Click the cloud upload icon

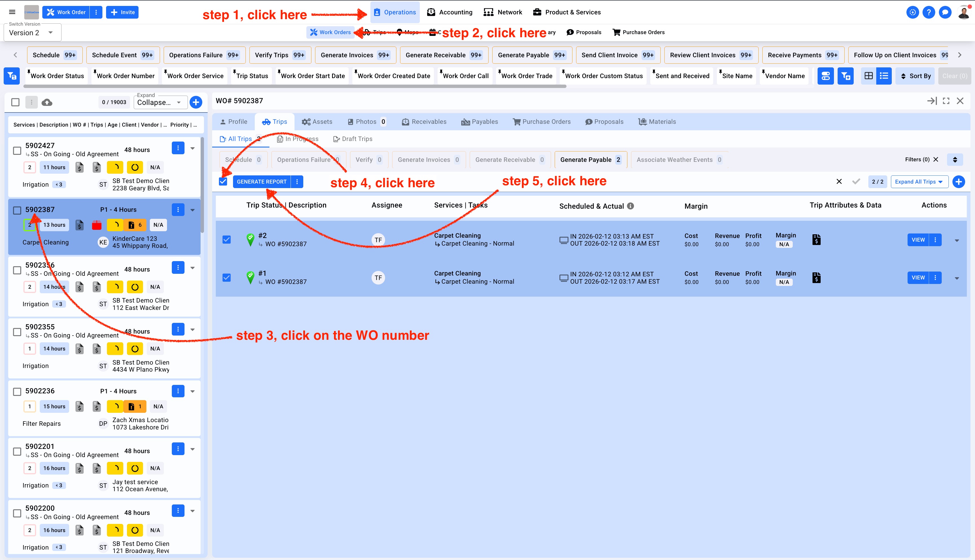click(47, 102)
